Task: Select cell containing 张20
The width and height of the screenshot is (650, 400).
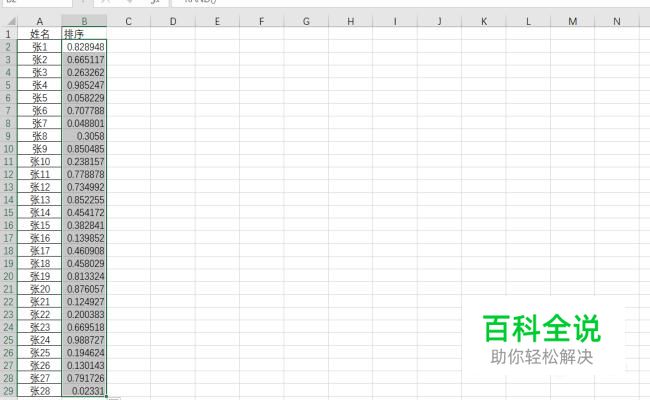Action: (x=39, y=289)
